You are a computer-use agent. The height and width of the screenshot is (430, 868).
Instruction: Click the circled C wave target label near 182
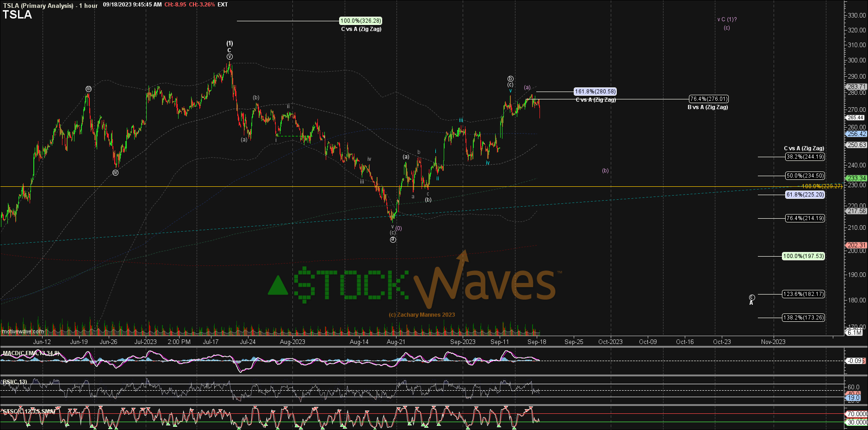point(752,297)
